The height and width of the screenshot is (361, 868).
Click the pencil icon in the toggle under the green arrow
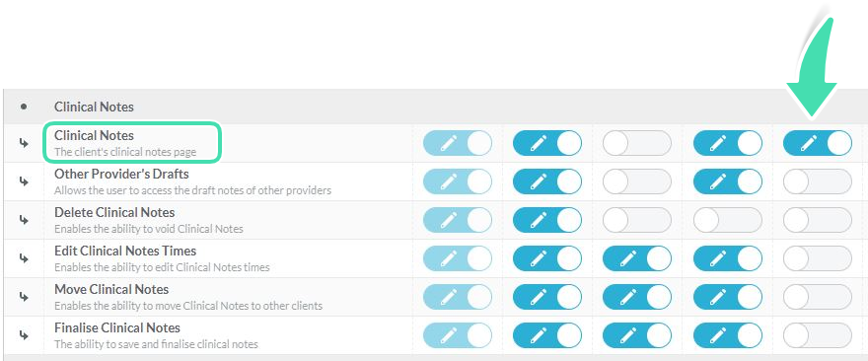808,143
